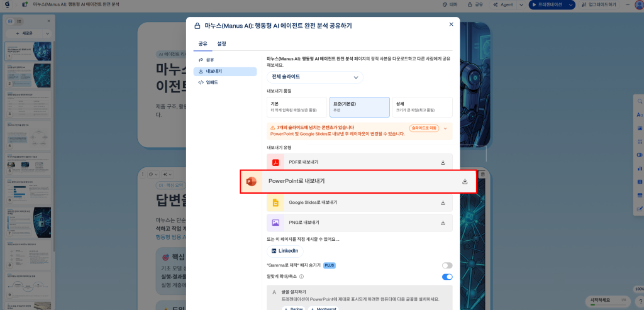Choose the 상세 export quality
This screenshot has height=310, width=644.
pyautogui.click(x=422, y=107)
